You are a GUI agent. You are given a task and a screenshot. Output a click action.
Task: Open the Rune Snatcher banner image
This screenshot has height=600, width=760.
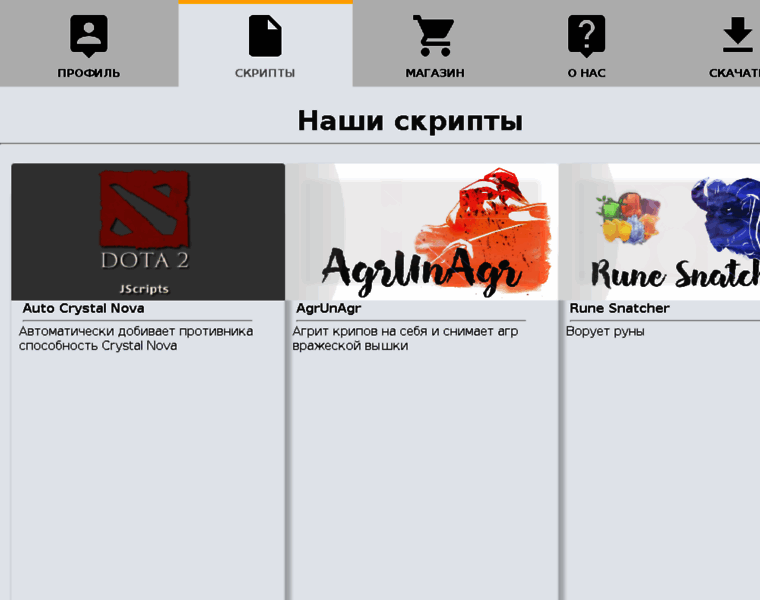pyautogui.click(x=660, y=232)
